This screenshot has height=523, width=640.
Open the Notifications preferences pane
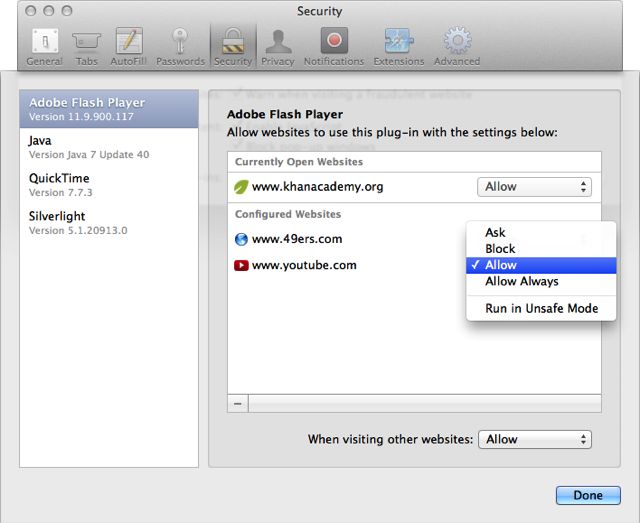334,47
